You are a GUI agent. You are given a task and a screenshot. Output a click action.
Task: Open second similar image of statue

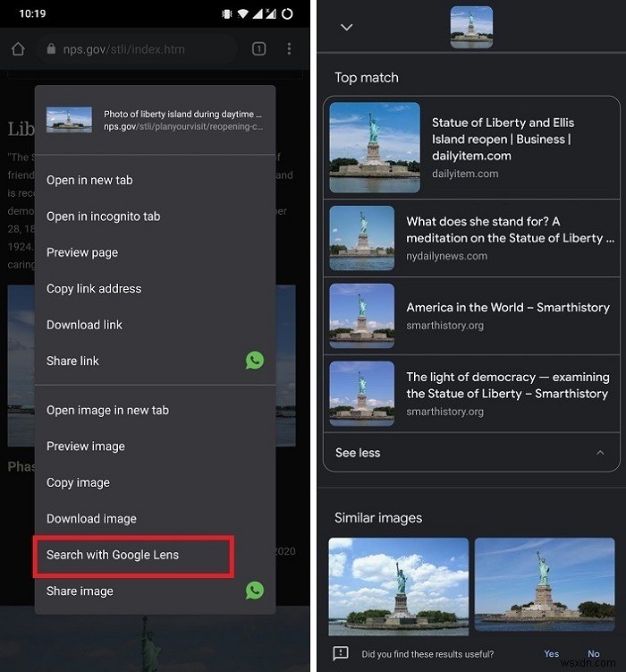click(545, 584)
